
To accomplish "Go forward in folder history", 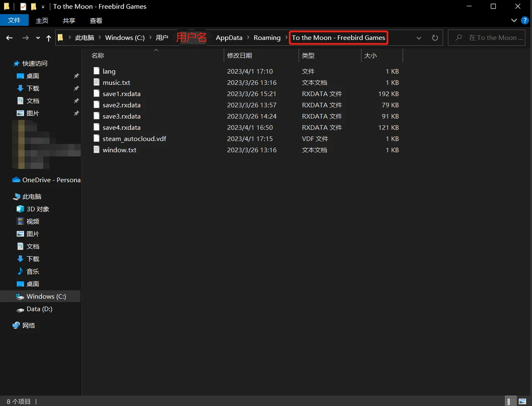I will 25,38.
